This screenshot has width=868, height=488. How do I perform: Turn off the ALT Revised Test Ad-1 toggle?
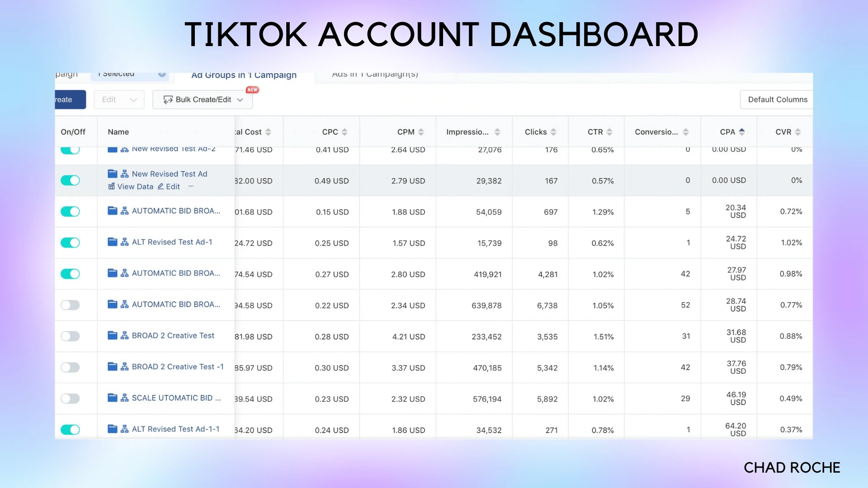[70, 243]
